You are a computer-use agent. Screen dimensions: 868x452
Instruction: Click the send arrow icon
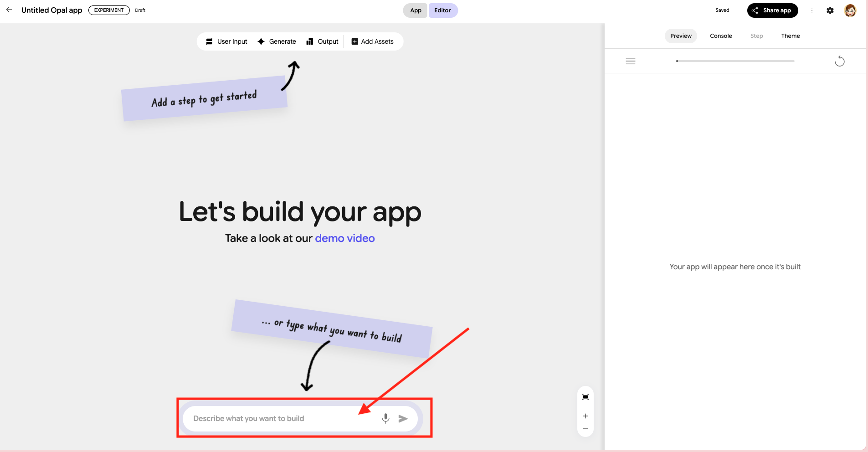(403, 418)
